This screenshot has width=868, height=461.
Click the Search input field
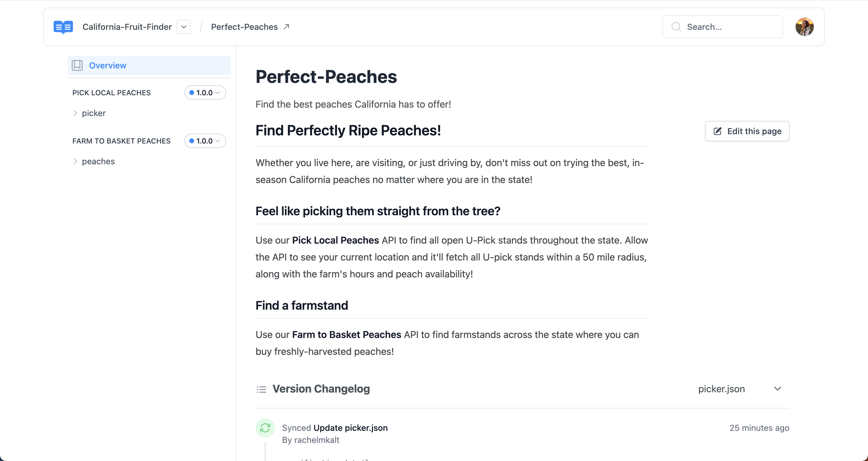pos(728,27)
